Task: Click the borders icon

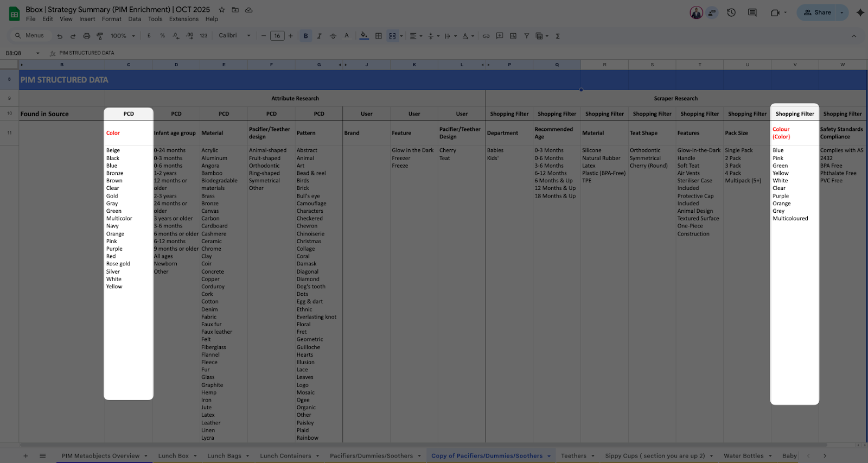Action: tap(379, 36)
